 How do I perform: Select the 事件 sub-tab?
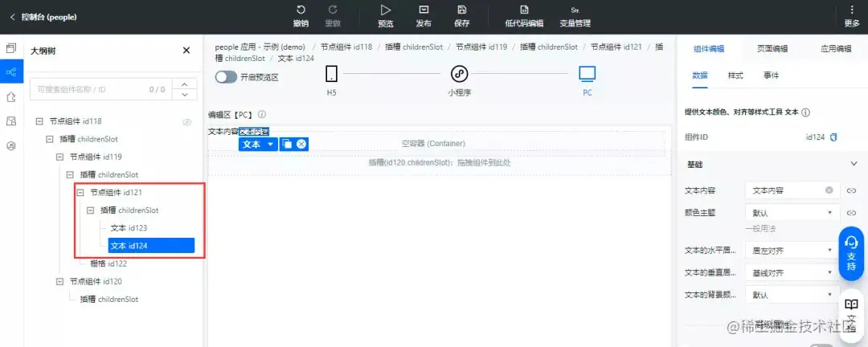(x=771, y=76)
